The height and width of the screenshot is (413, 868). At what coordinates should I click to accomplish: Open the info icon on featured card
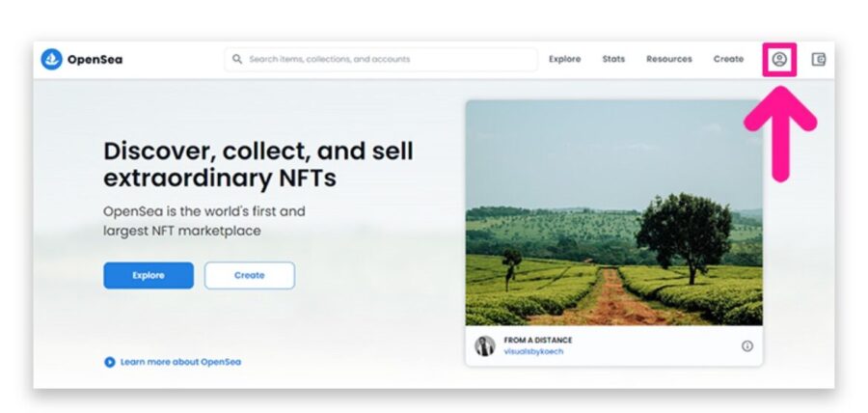pos(746,346)
